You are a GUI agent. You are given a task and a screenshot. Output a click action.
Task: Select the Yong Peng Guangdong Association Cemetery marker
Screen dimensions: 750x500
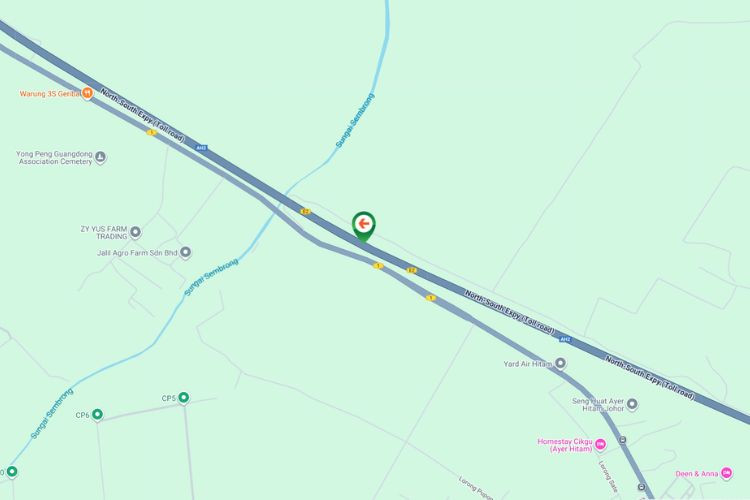click(100, 157)
